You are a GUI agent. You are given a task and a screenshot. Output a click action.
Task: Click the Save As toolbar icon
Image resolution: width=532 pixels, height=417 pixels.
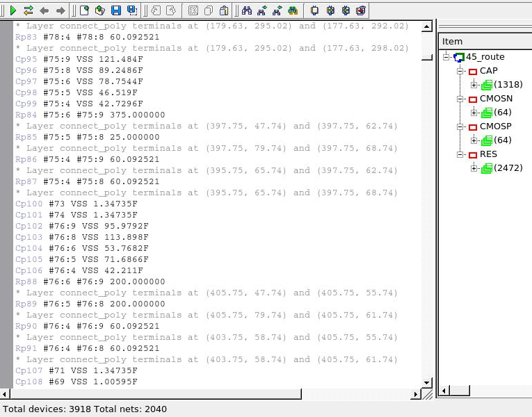click(131, 10)
